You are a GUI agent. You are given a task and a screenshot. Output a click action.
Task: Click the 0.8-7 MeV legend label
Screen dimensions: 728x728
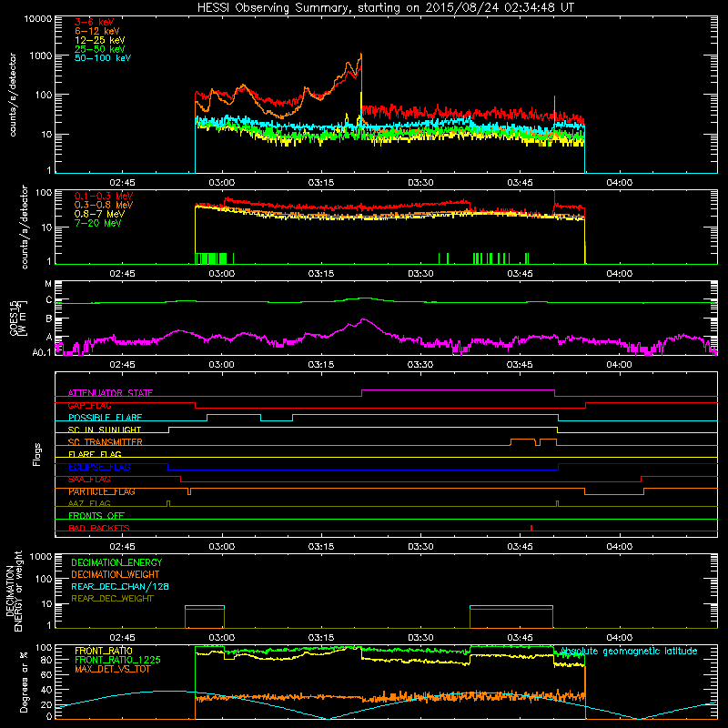(x=99, y=214)
